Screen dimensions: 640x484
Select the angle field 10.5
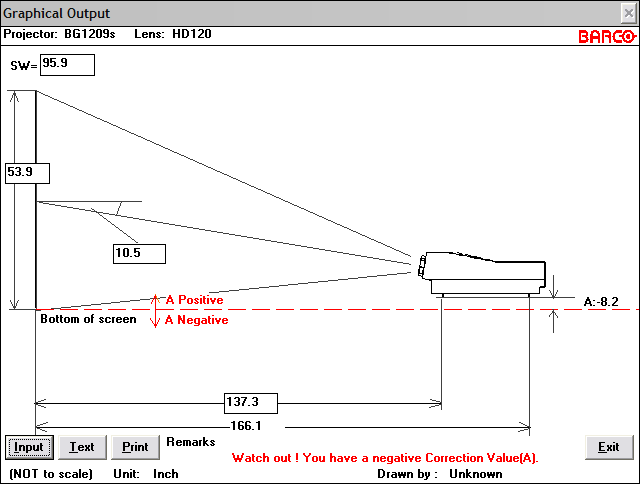point(139,254)
